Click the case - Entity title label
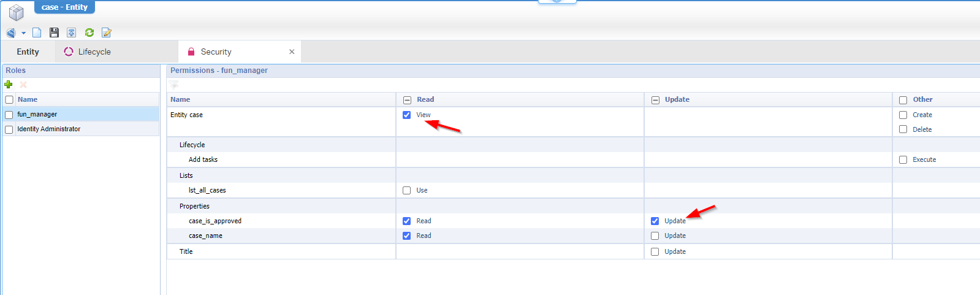The height and width of the screenshot is (295, 980). (x=64, y=7)
